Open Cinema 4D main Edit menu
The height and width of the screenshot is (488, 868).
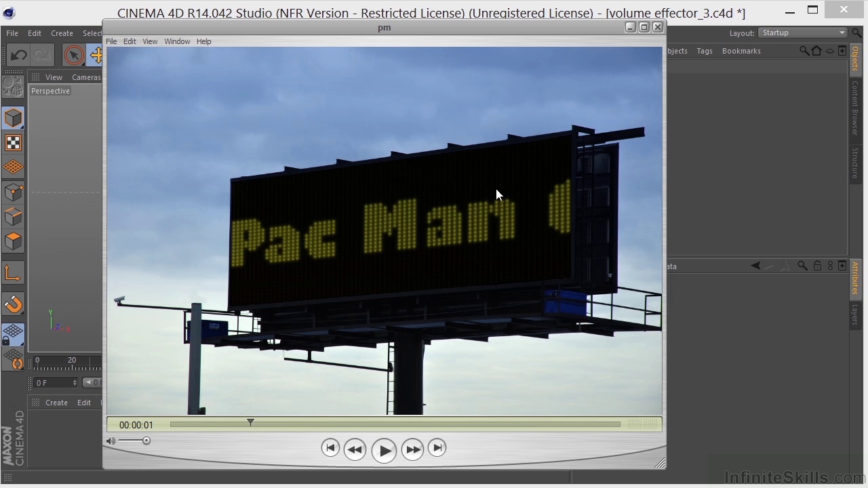coord(35,33)
